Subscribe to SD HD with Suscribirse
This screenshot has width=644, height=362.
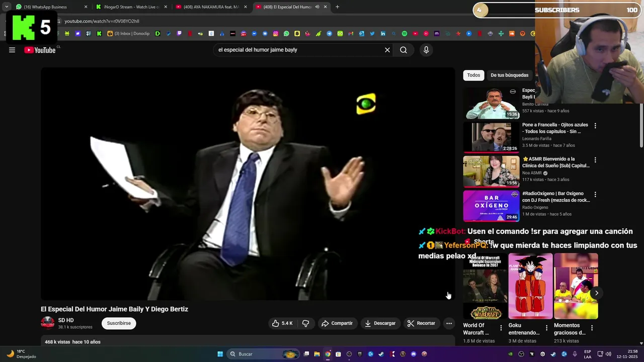(119, 323)
